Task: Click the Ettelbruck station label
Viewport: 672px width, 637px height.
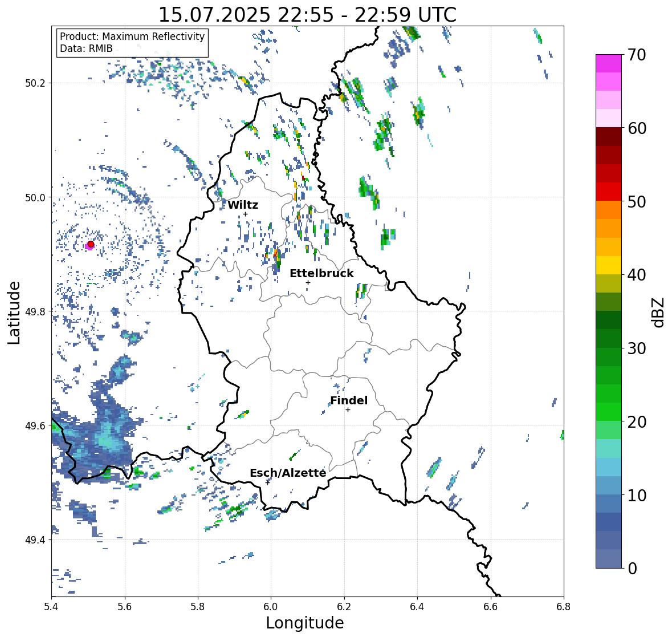Action: click(321, 273)
